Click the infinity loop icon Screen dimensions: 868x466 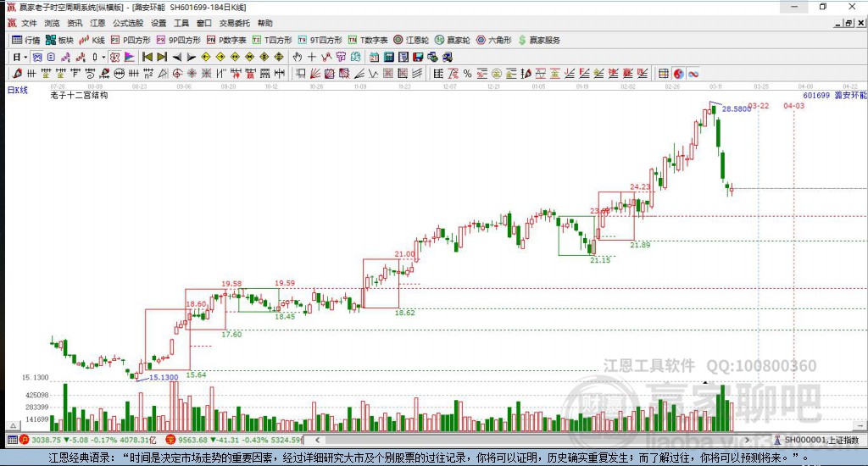(693, 74)
